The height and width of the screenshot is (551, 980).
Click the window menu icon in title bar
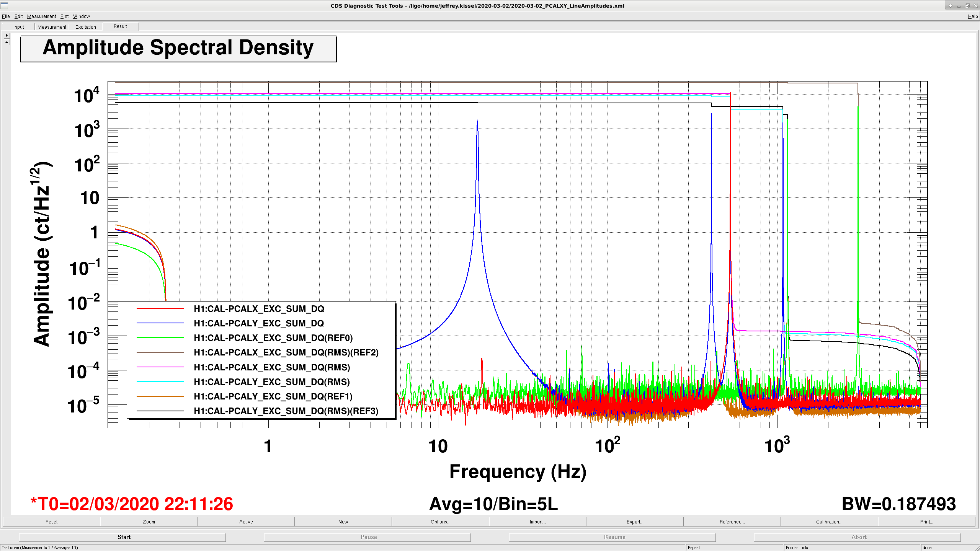(4, 6)
